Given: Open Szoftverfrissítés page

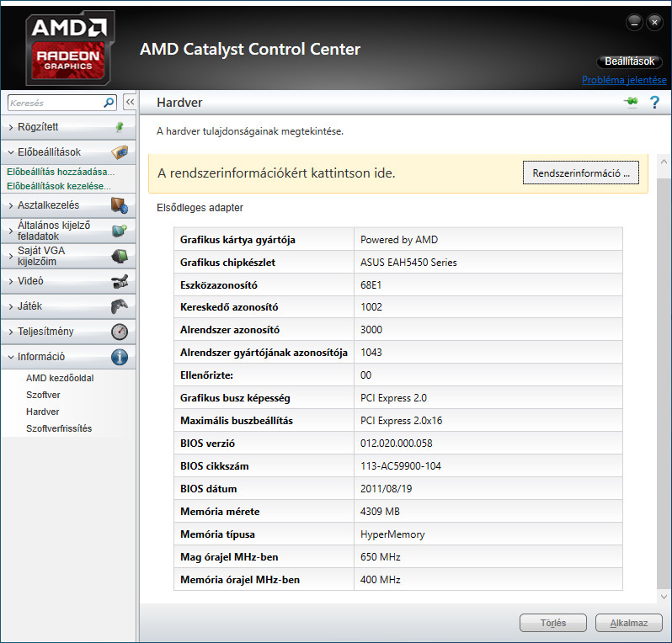Looking at the screenshot, I should tap(59, 428).
